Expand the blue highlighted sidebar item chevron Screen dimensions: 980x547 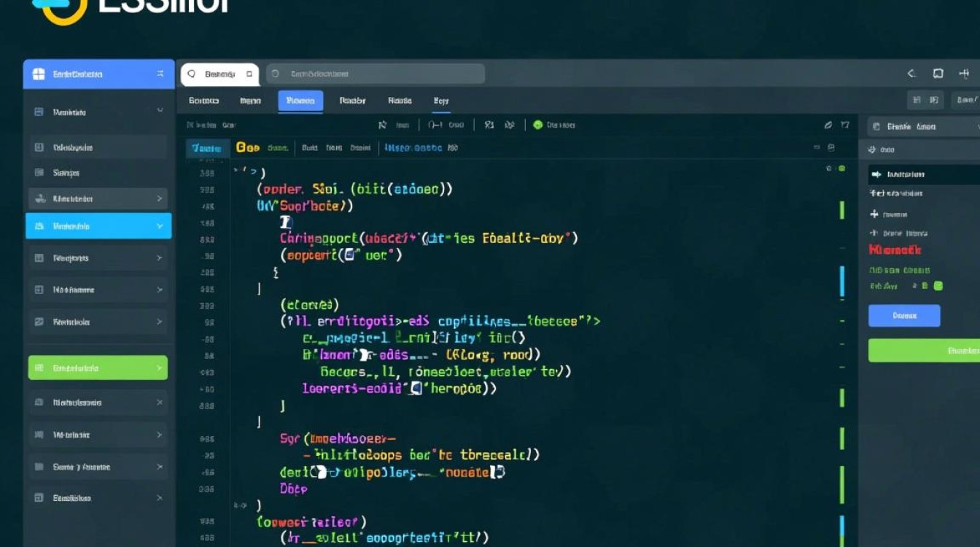tap(160, 226)
